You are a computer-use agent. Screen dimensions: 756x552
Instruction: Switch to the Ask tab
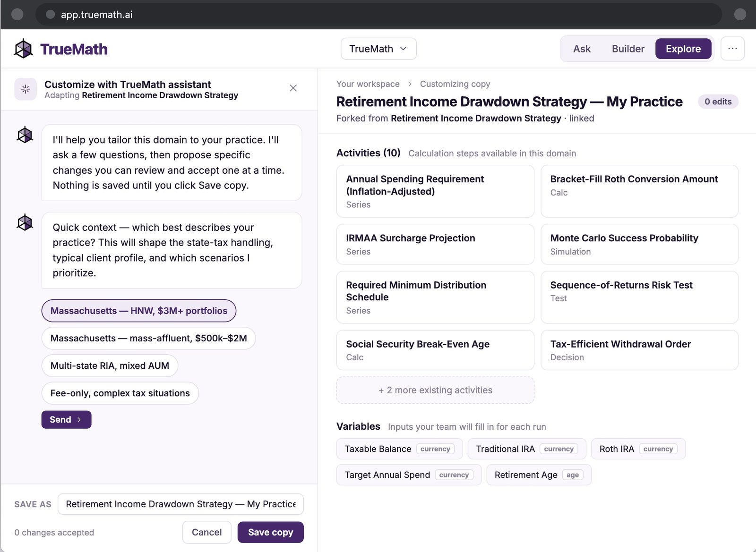pos(582,49)
